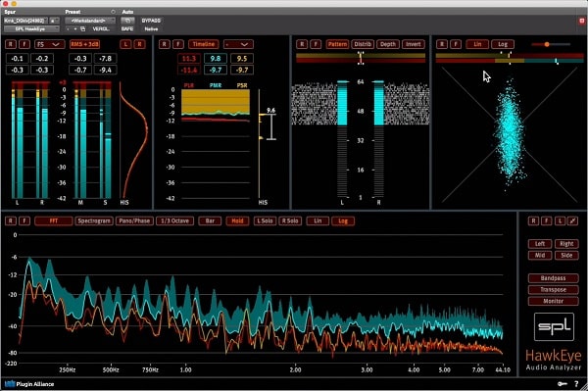The height and width of the screenshot is (391, 588).
Task: Select Lin scale in spectrum panel
Action: coord(318,220)
